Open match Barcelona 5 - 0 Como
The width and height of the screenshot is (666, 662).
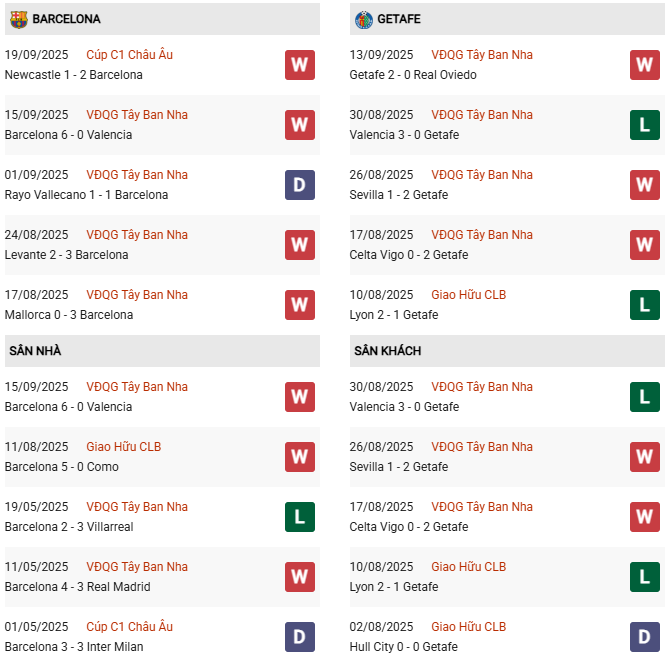click(62, 467)
